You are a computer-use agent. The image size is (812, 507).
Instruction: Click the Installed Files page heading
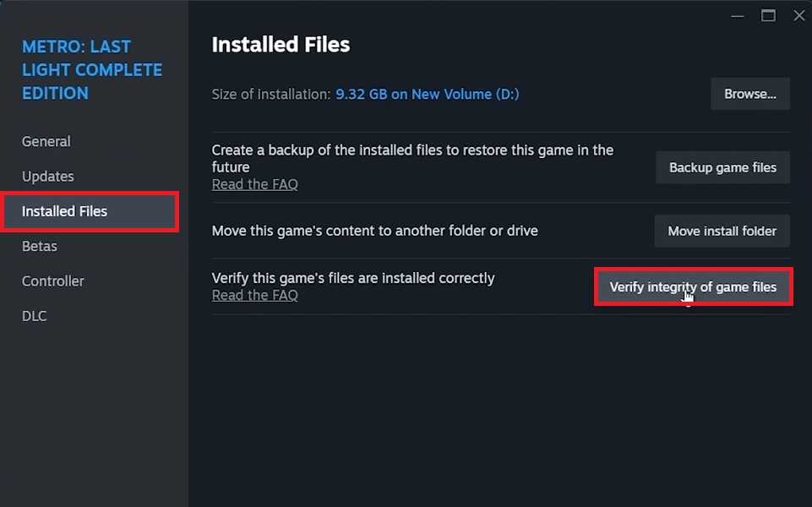281,45
